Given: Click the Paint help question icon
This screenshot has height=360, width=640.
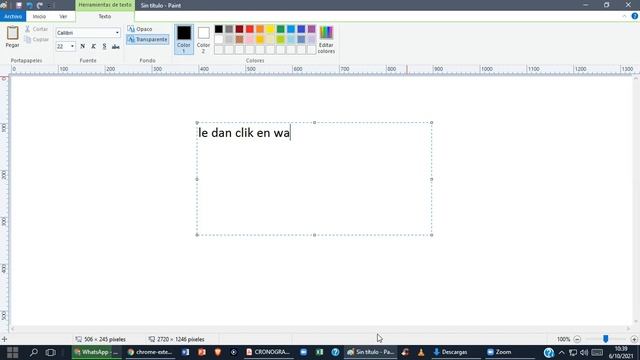Looking at the screenshot, I should click(x=635, y=16).
